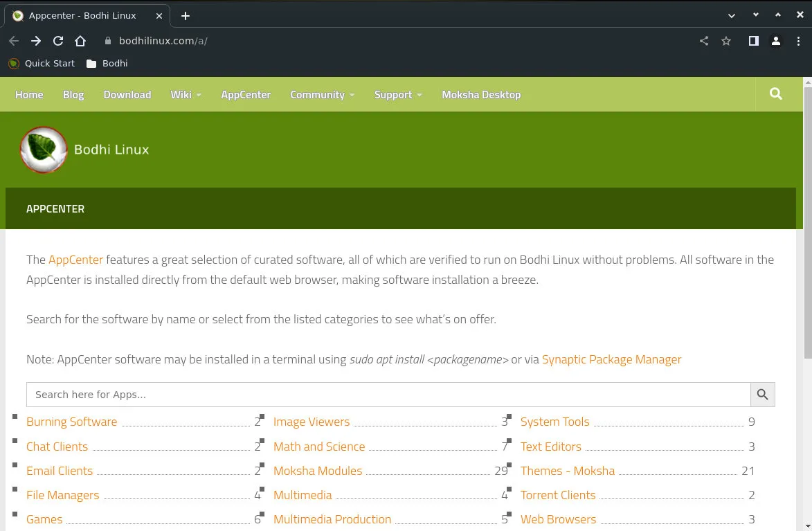812x531 pixels.
Task: Open the System Tools category
Action: tap(554, 422)
